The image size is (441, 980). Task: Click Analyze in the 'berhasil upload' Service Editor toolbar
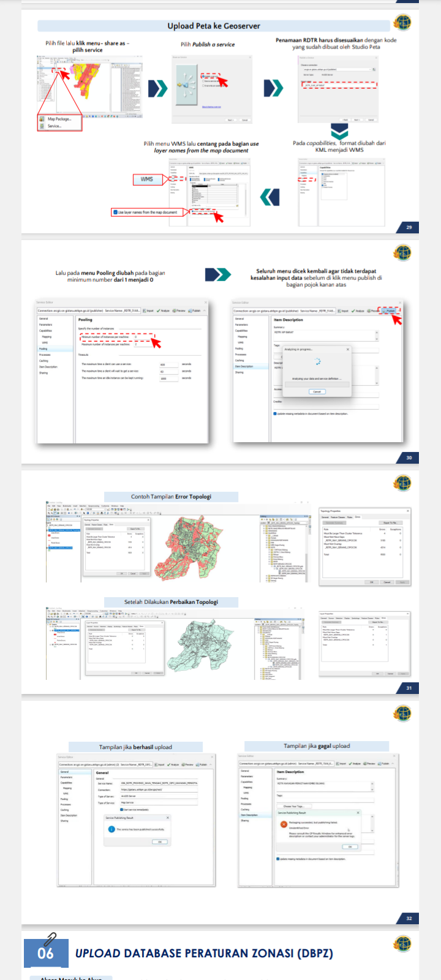172,764
